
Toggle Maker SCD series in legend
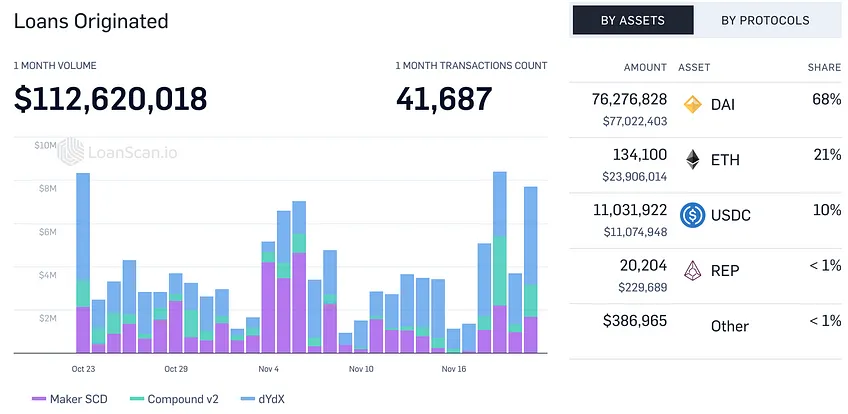point(70,399)
